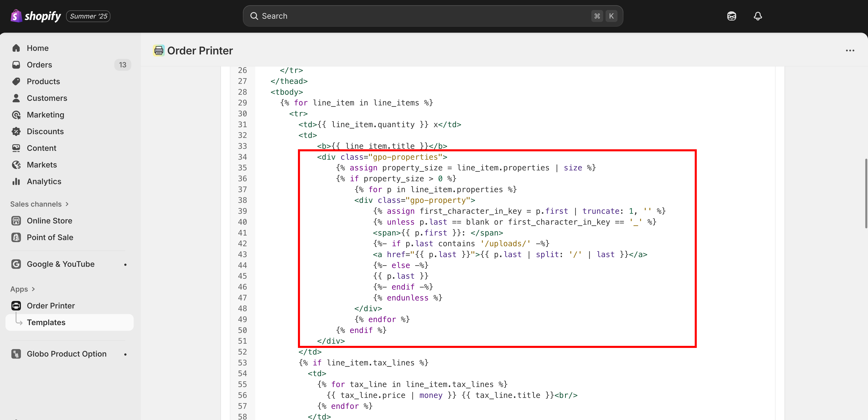The width and height of the screenshot is (868, 420).
Task: Expand the Apps section chevron
Action: coord(33,289)
